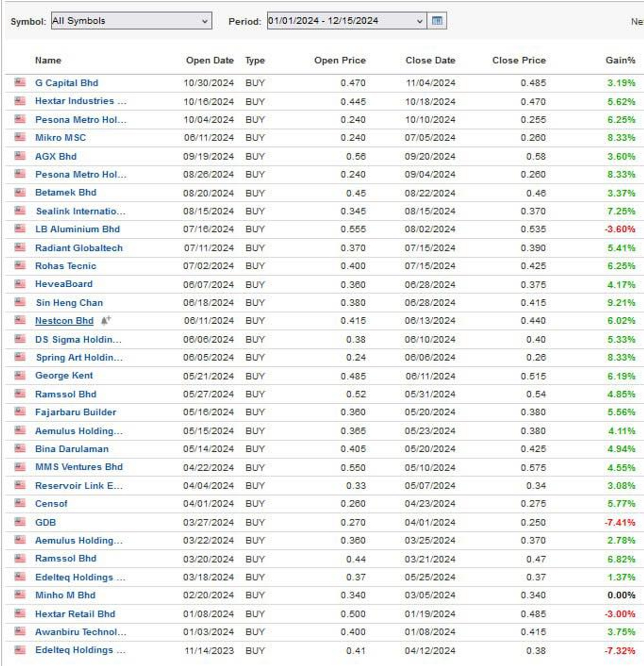The height and width of the screenshot is (666, 644).
Task: Open the GDB stock link
Action: (x=46, y=522)
